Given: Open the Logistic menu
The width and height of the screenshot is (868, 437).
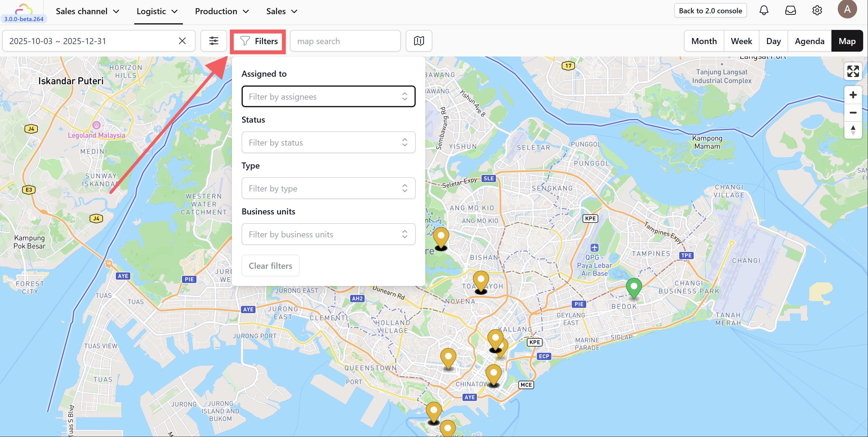Looking at the screenshot, I should point(157,11).
